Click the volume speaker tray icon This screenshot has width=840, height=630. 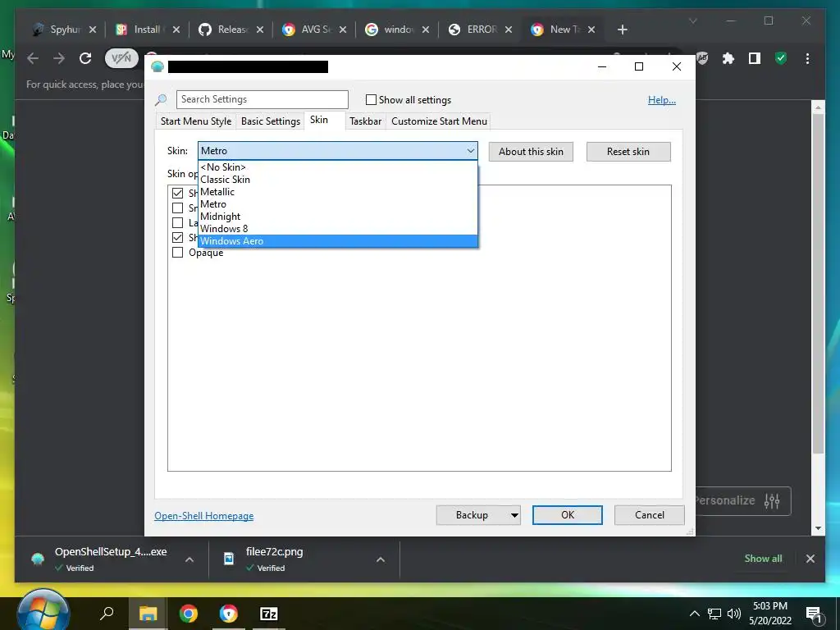pyautogui.click(x=734, y=614)
